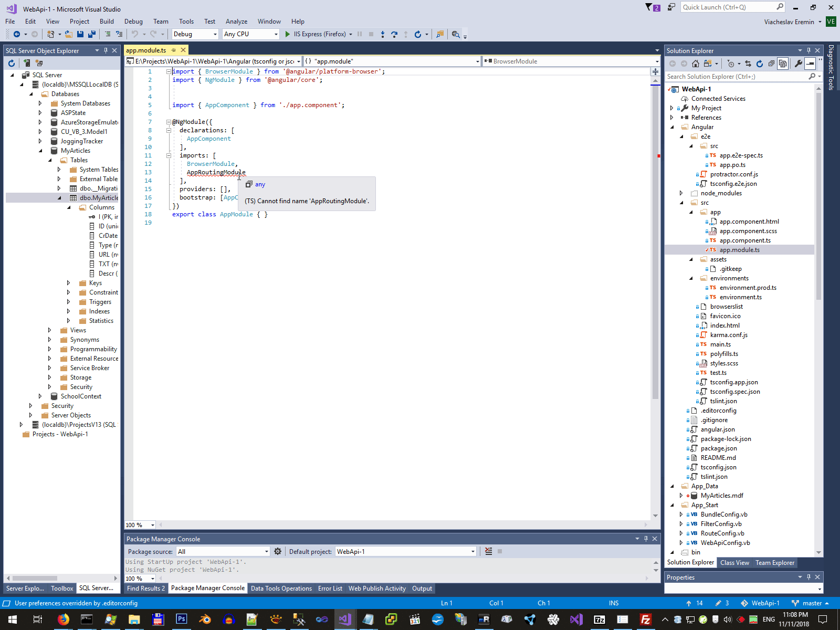This screenshot has height=630, width=840.
Task: Click the unpushed commits count 14
Action: pyautogui.click(x=695, y=603)
